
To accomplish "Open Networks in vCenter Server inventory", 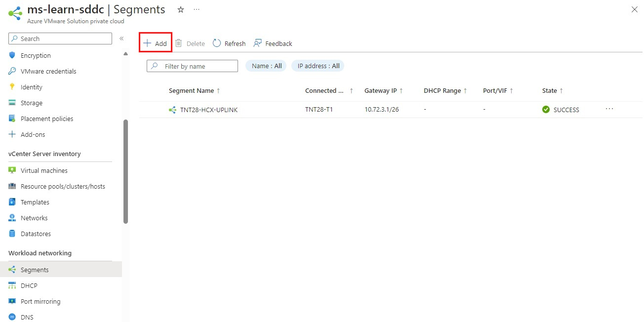I will click(x=34, y=218).
